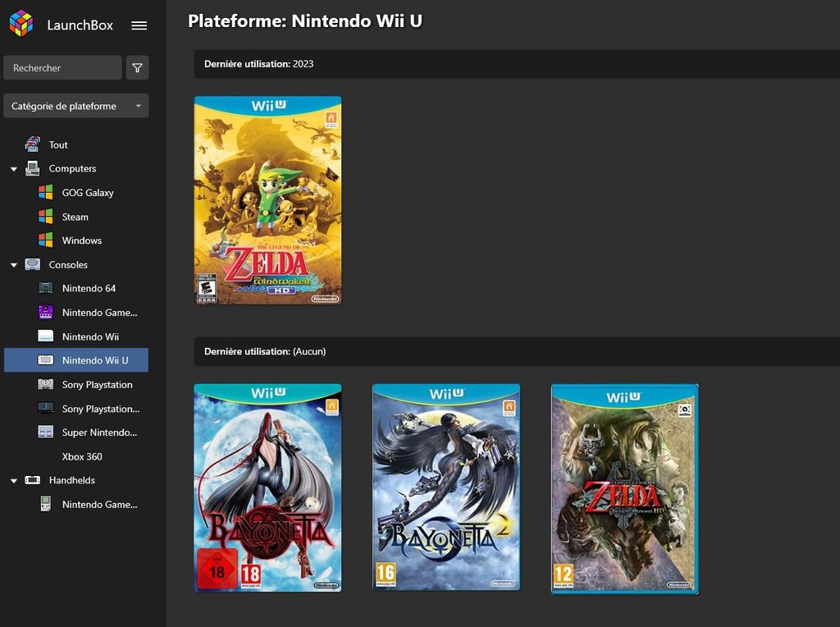Select the Bayonetta 2 game cover

pyautogui.click(x=446, y=487)
